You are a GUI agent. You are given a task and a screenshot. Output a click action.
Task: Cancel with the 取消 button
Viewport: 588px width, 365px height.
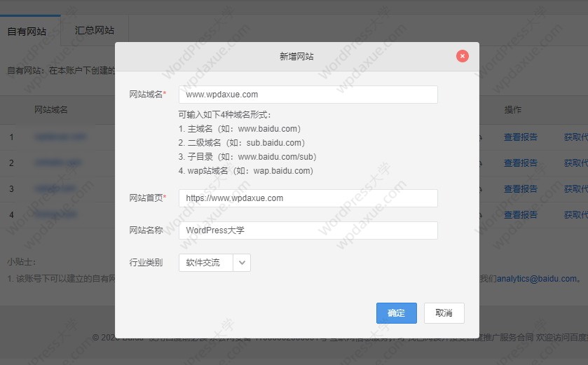coord(444,313)
